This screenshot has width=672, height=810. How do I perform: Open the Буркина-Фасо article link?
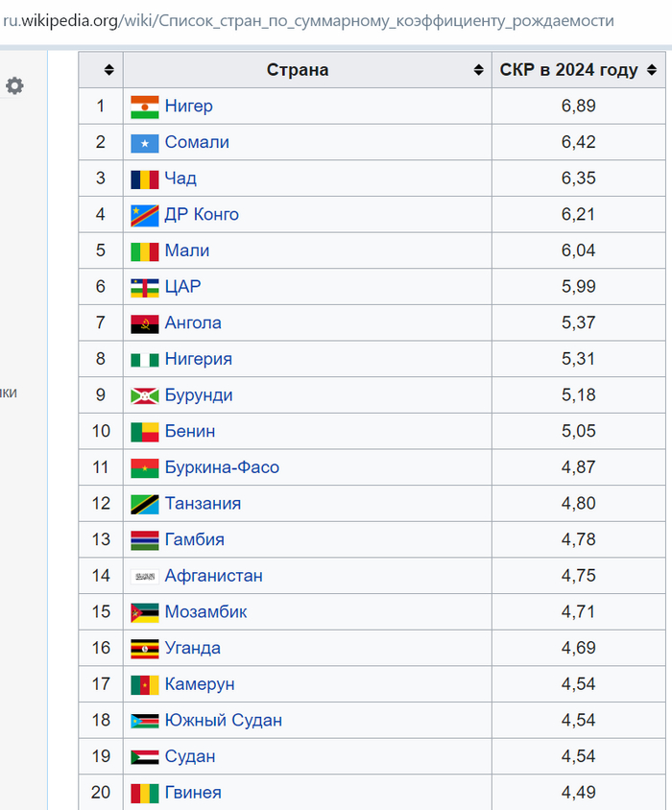click(x=222, y=467)
